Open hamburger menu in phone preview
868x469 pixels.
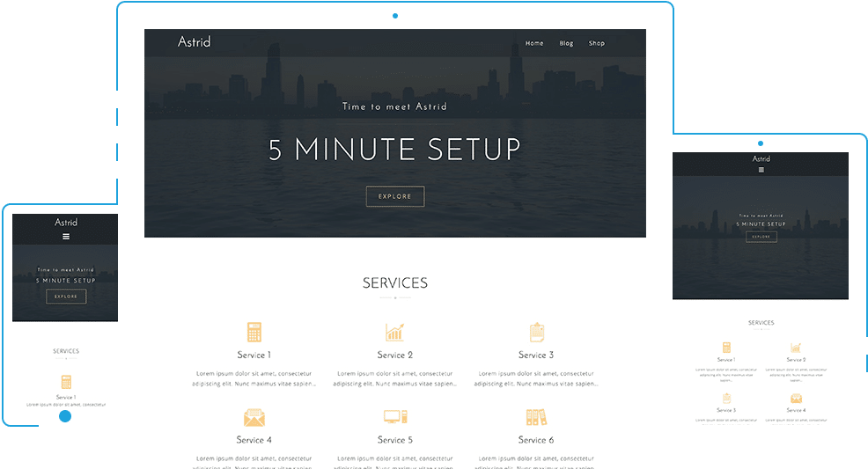66,237
